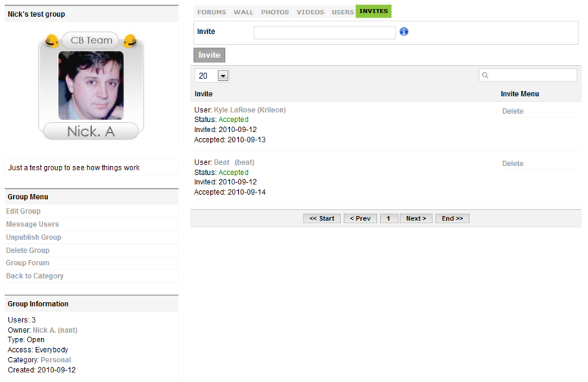Click the Nick's test group title
This screenshot has height=382, width=588.
36,14
